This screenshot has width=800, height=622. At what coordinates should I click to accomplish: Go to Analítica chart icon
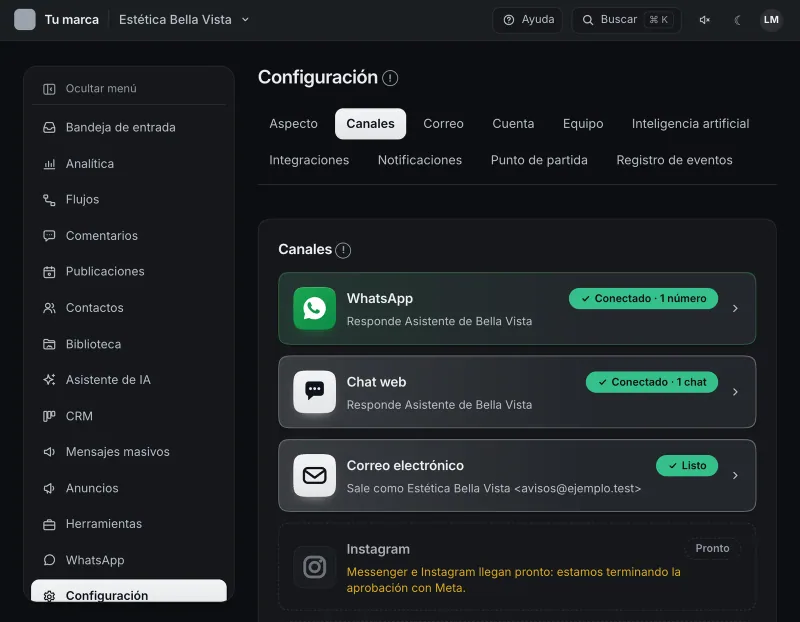tap(49, 164)
